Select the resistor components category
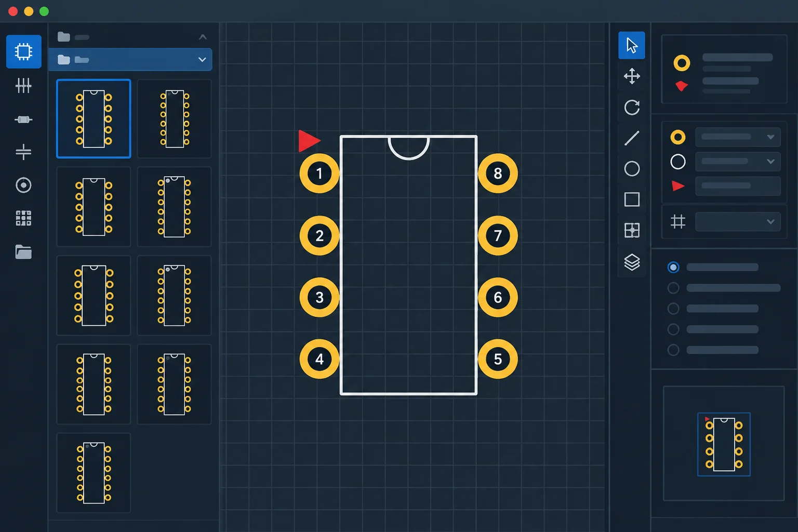The image size is (798, 532). (23, 119)
